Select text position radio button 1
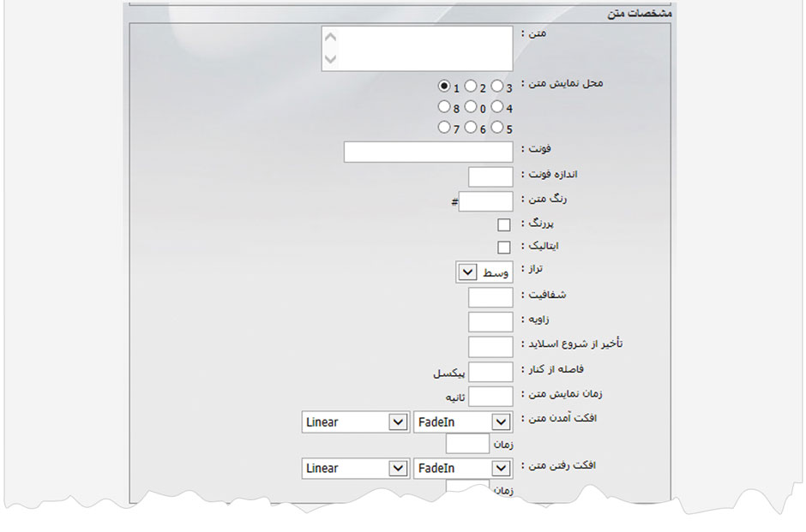Image resolution: width=806 pixels, height=532 pixels. (x=443, y=86)
